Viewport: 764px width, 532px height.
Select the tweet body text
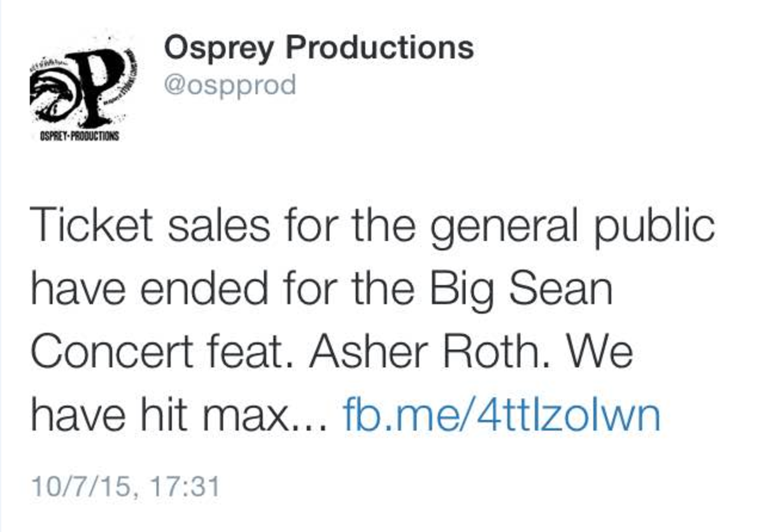click(x=372, y=321)
